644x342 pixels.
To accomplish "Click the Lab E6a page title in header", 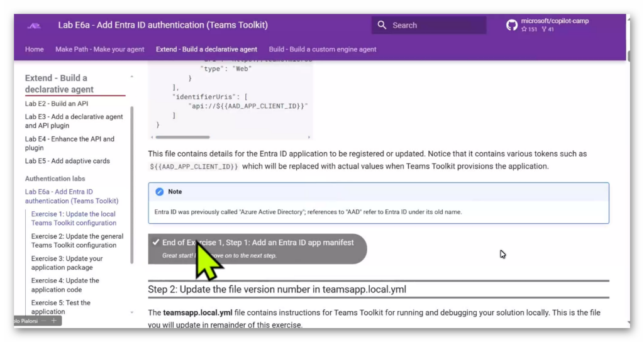I will click(163, 25).
